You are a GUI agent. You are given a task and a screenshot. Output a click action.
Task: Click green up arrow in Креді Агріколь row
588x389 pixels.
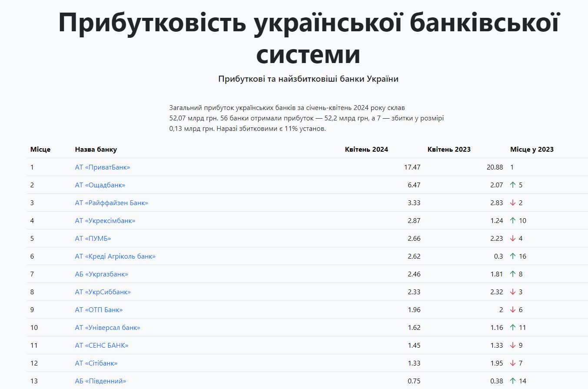point(513,256)
